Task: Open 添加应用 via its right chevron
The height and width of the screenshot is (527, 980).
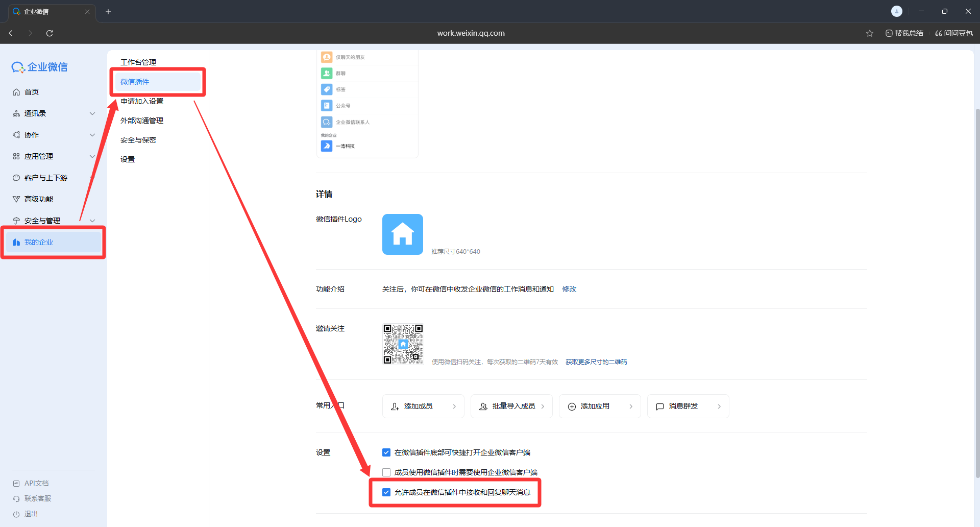Action: [631, 406]
